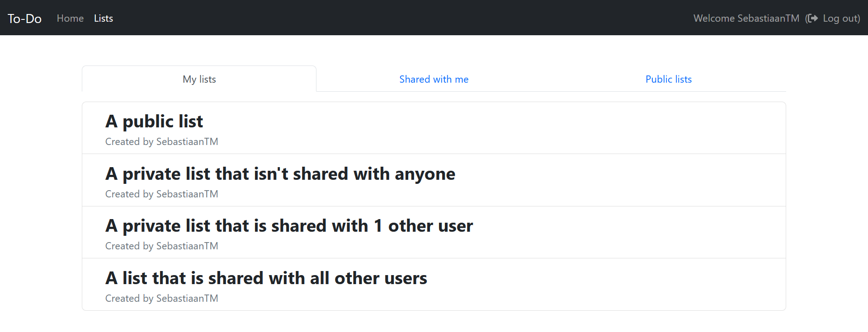Screen dimensions: 868x332
Task: Open the list shared with all other users
Action: point(266,278)
